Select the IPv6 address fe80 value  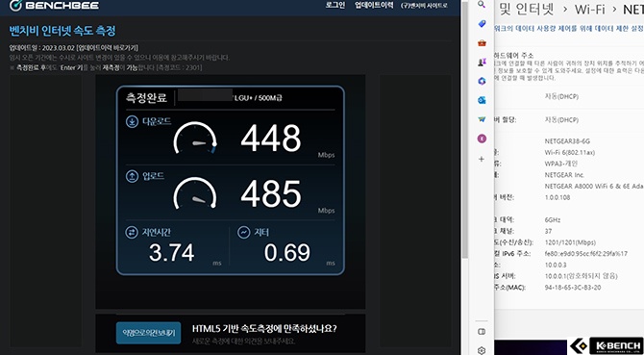pos(586,254)
